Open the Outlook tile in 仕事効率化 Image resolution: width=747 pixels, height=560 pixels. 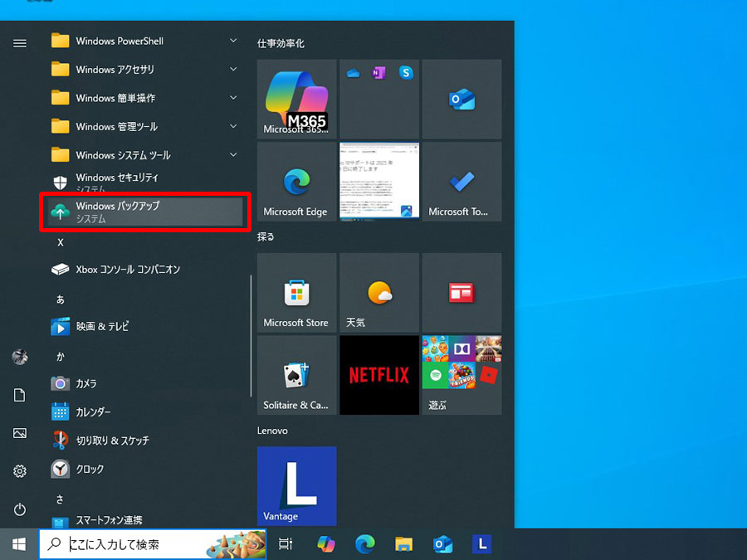461,99
